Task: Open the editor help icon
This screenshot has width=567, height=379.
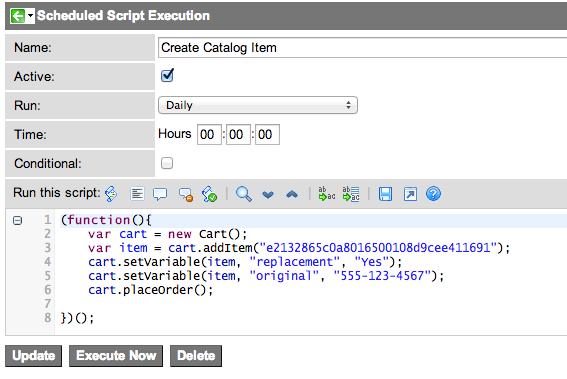Action: point(433,194)
